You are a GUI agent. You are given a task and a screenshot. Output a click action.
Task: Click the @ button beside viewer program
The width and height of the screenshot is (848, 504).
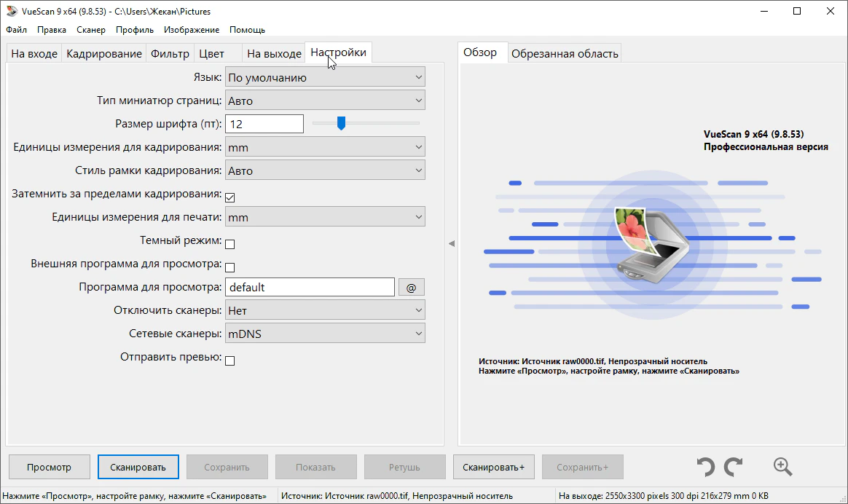411,287
